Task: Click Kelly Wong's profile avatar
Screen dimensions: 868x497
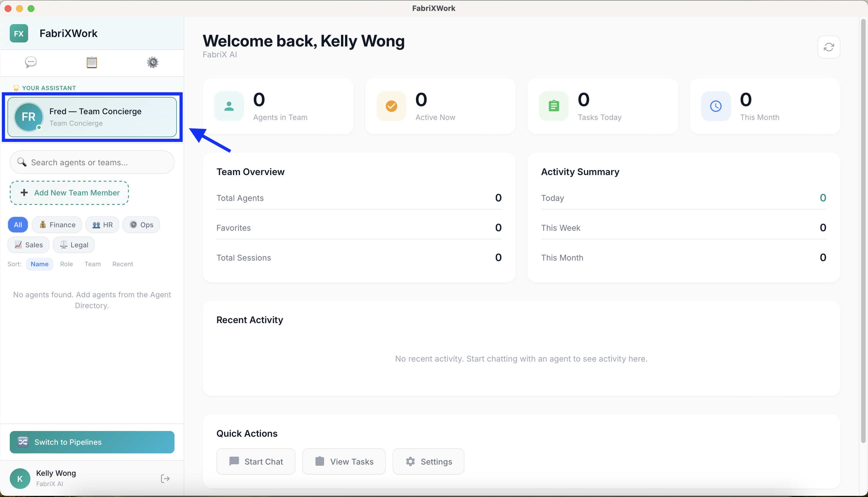Action: pos(20,478)
